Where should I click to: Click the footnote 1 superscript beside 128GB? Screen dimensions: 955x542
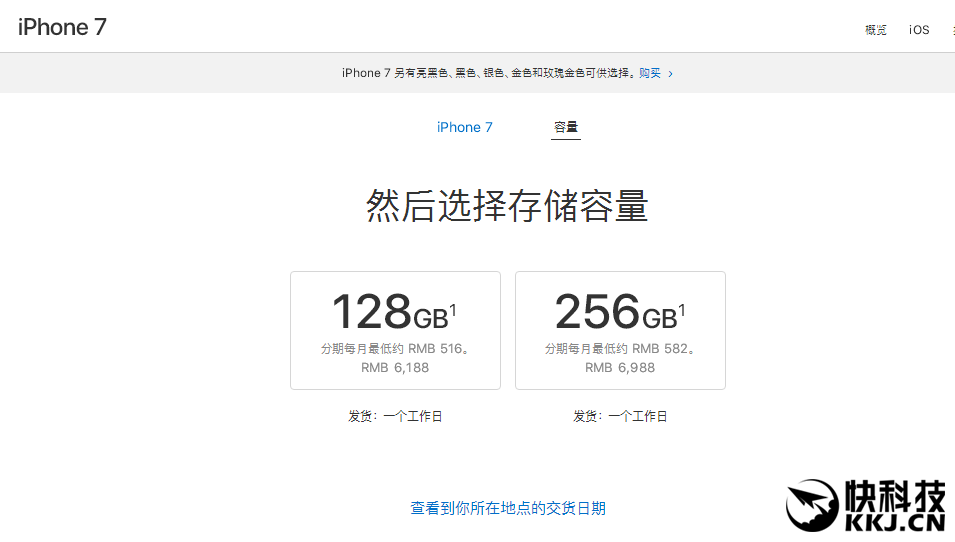(453, 311)
